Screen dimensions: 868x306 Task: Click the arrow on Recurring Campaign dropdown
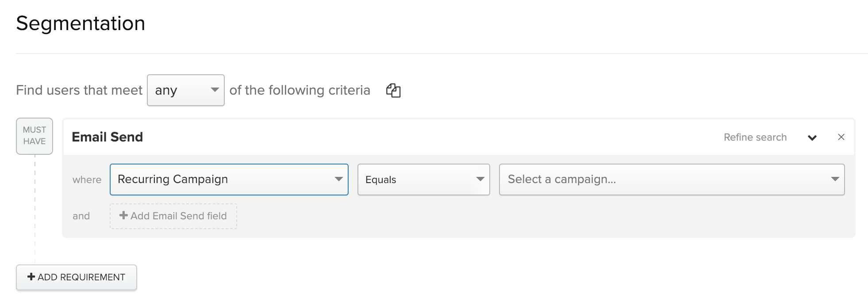pyautogui.click(x=339, y=179)
